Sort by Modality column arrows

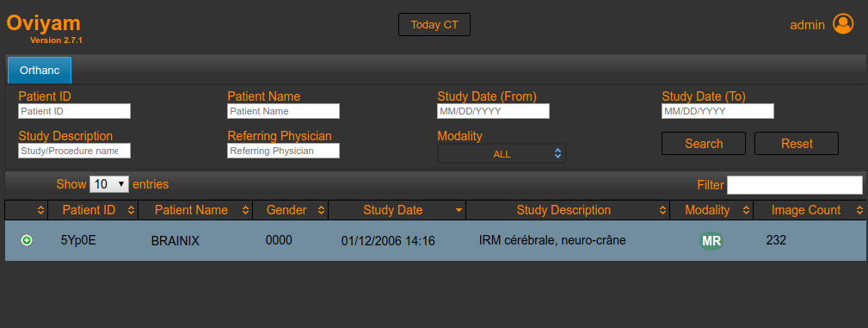746,211
